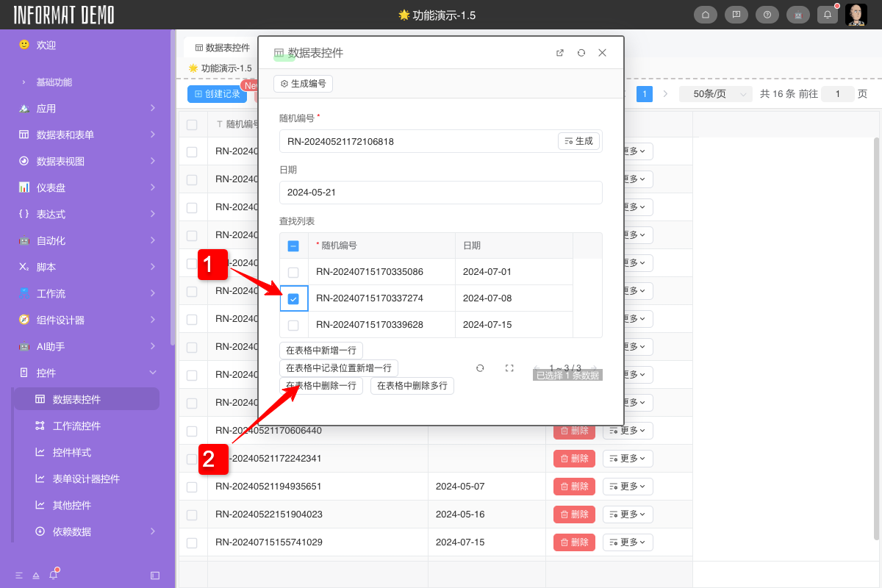Expand lookup list to fullscreen
This screenshot has height=588, width=882.
coord(509,368)
